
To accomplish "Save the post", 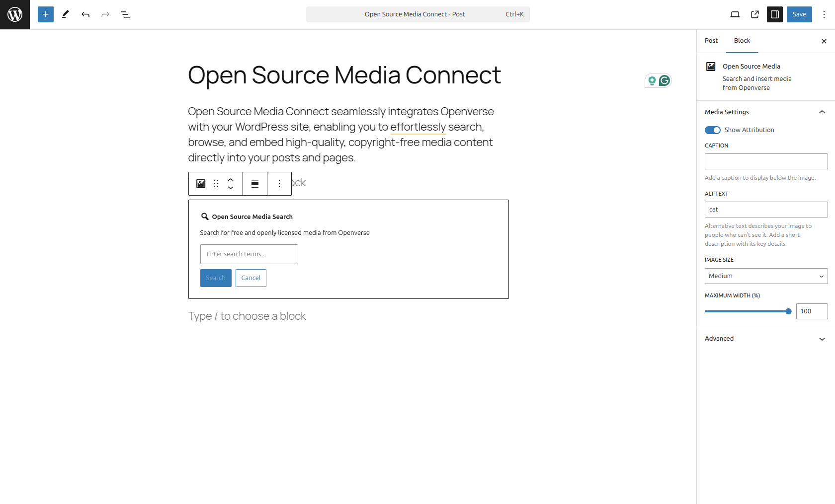I will tap(799, 14).
